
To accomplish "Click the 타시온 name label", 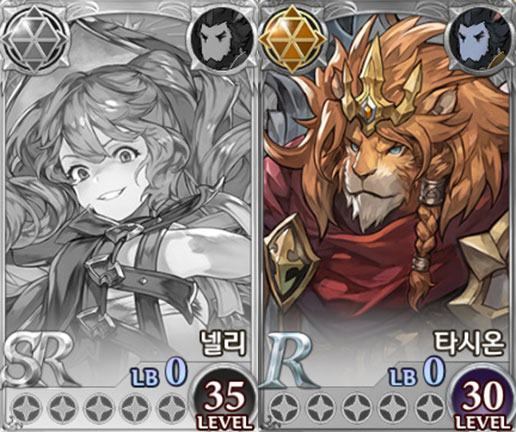I will coord(468,343).
